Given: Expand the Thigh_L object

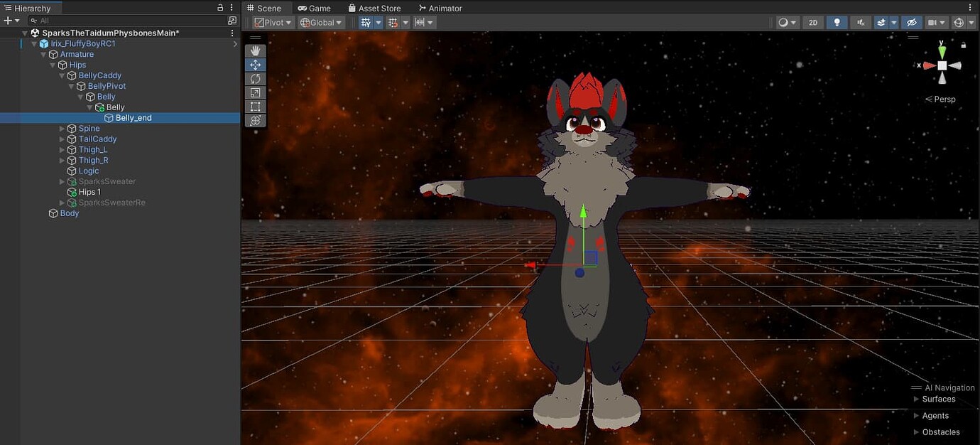Looking at the screenshot, I should click(x=62, y=150).
